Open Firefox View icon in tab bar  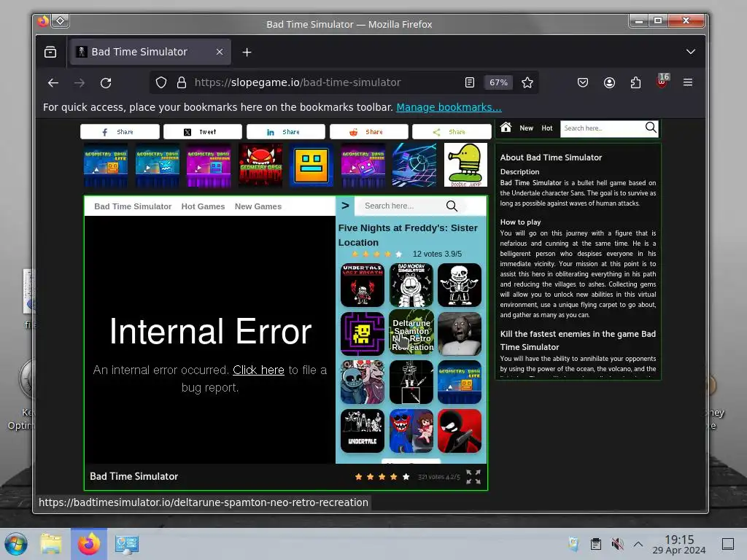[x=50, y=52]
